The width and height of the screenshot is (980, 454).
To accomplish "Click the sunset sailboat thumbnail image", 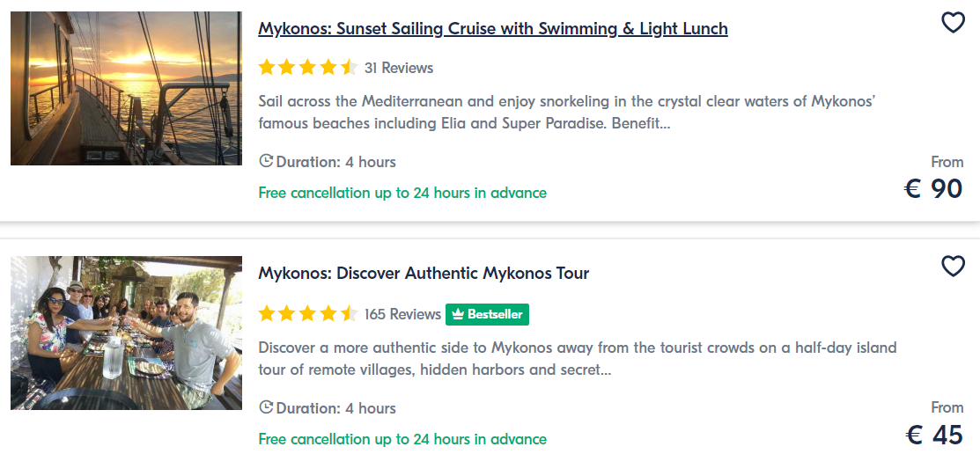I will pos(126,88).
